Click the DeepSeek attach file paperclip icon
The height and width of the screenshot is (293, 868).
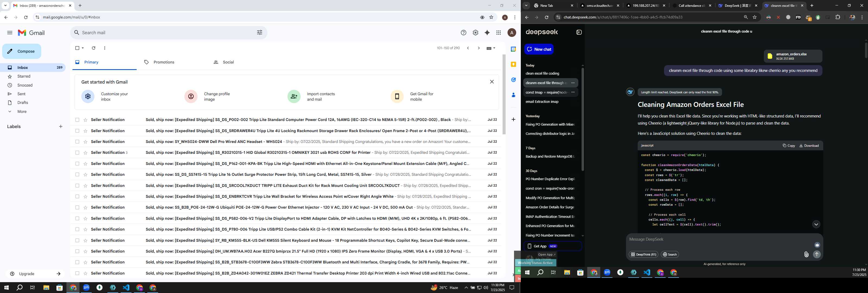pyautogui.click(x=806, y=254)
